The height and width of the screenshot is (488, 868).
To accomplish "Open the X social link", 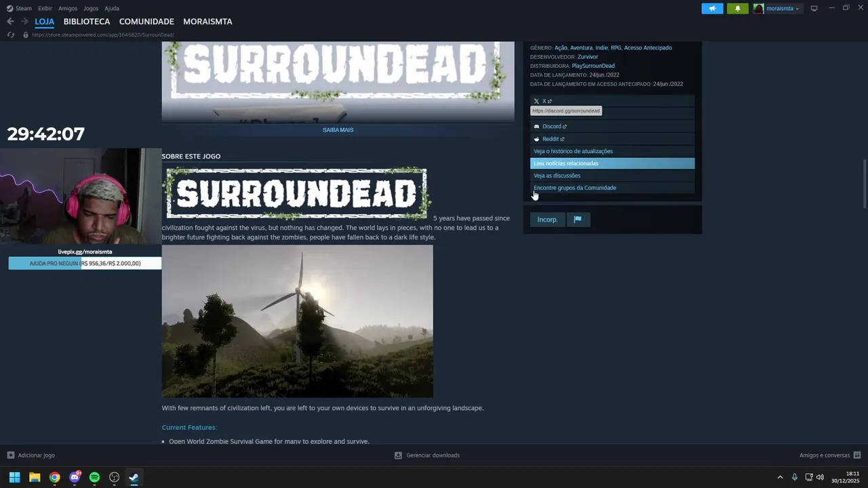I will [612, 101].
